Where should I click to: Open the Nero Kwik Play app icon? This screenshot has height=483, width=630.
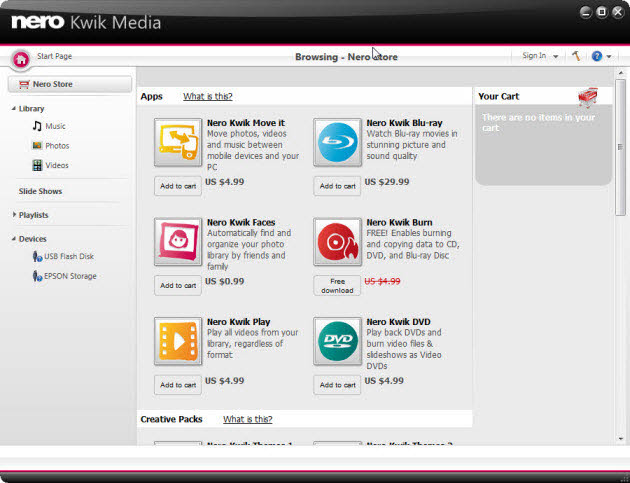pyautogui.click(x=178, y=341)
